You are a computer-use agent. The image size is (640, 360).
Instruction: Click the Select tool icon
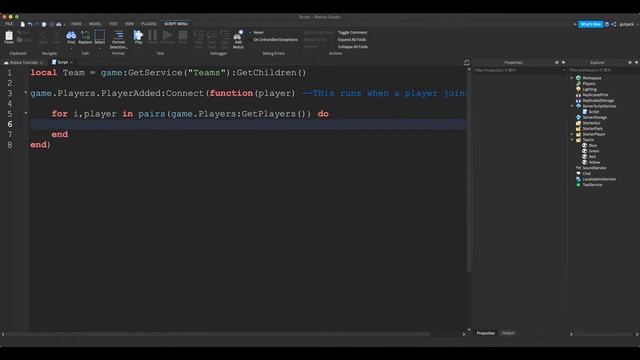tap(100, 36)
